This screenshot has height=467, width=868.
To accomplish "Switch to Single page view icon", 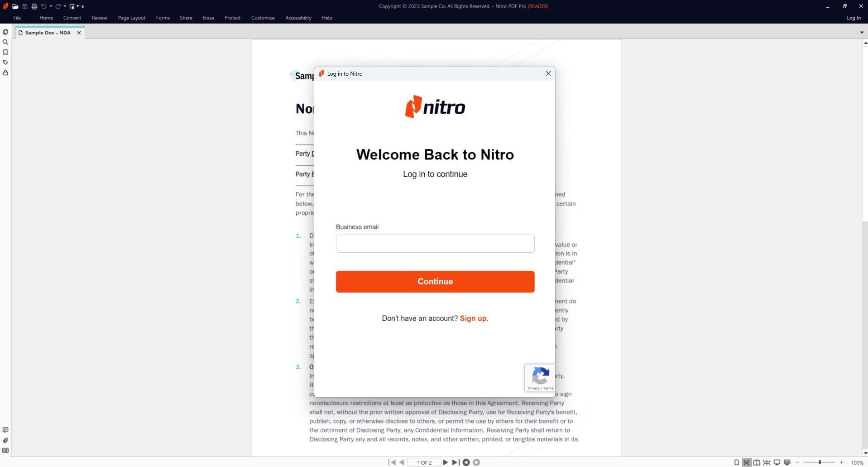I will 737,462.
